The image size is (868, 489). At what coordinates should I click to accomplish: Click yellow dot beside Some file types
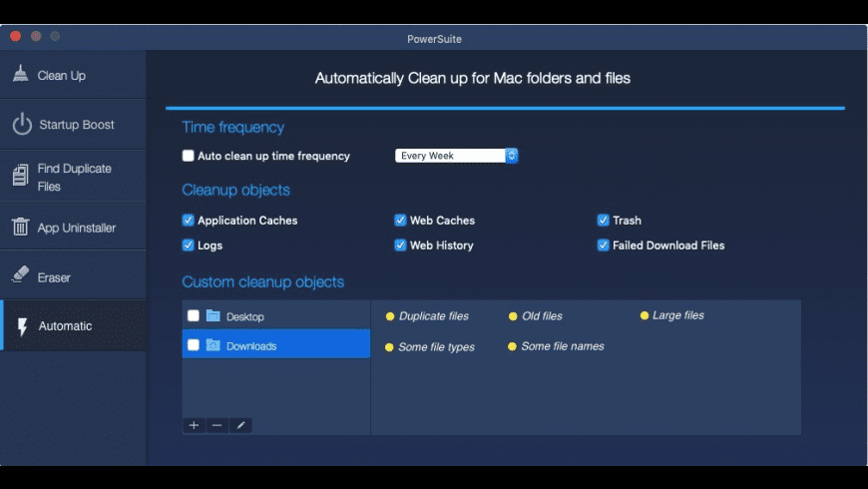click(389, 347)
